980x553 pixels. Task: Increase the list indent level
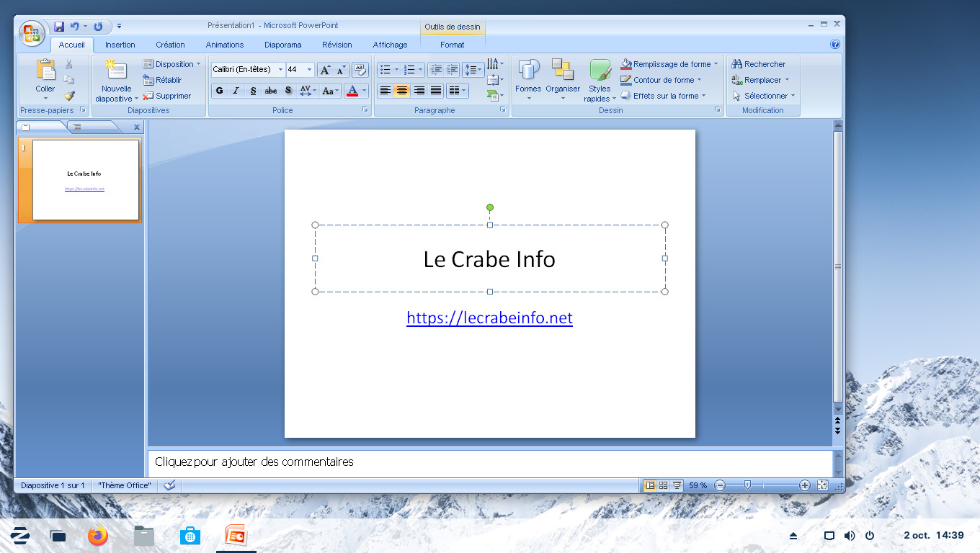click(x=452, y=70)
